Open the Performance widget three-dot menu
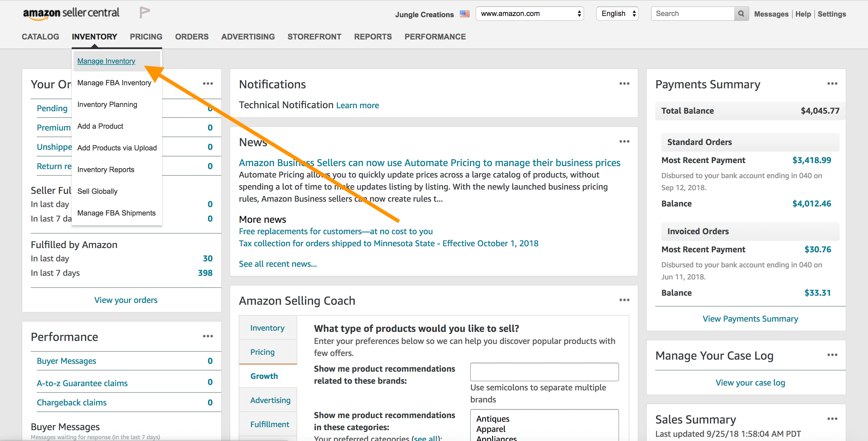This screenshot has width=868, height=441. pos(208,336)
